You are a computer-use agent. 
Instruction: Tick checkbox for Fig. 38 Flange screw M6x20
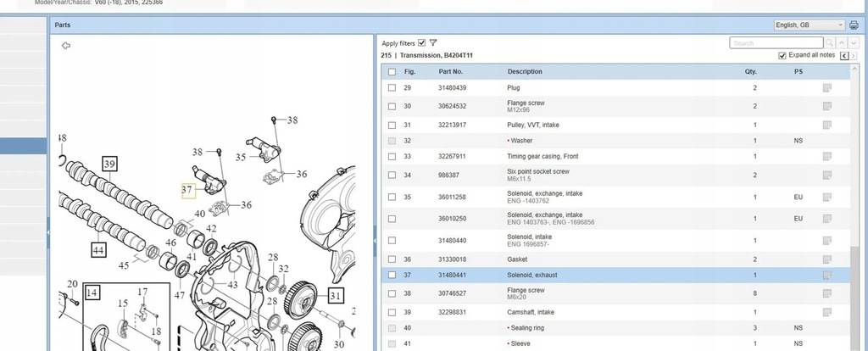pyautogui.click(x=392, y=293)
